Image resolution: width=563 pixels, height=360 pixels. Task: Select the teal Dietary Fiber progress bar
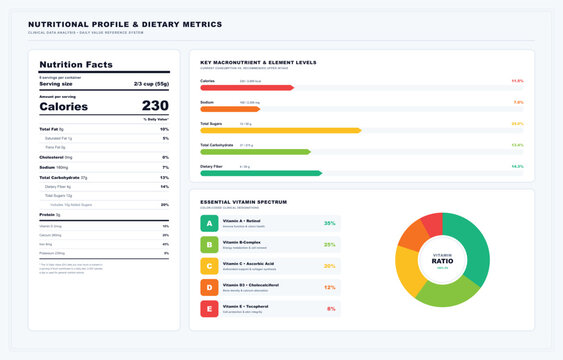pos(261,173)
